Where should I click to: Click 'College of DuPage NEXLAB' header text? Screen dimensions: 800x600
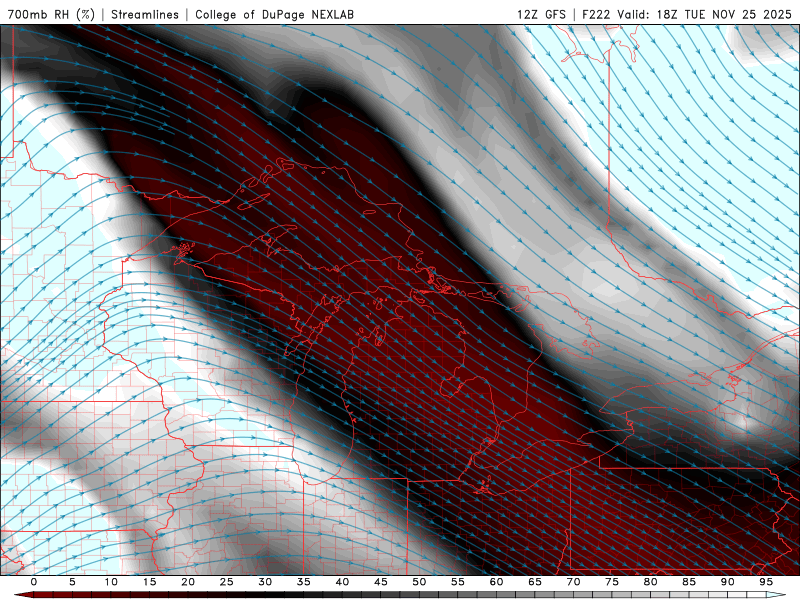[x=274, y=14]
